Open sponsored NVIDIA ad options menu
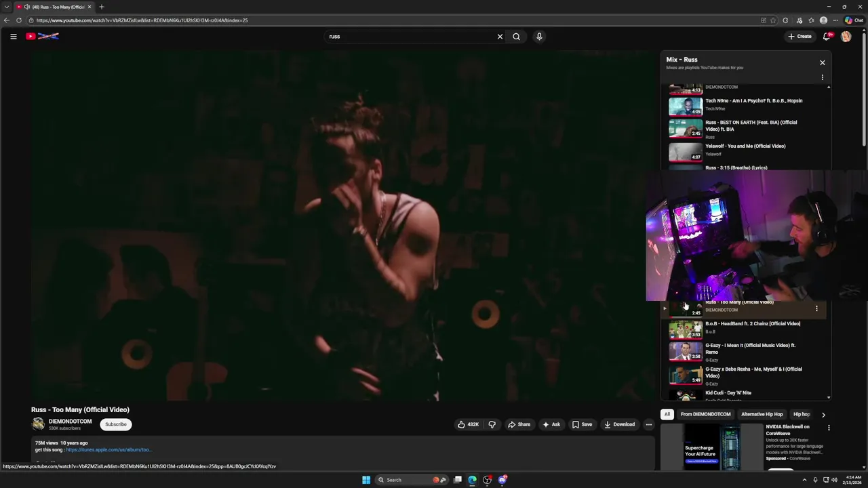This screenshot has height=488, width=868. 828,428
